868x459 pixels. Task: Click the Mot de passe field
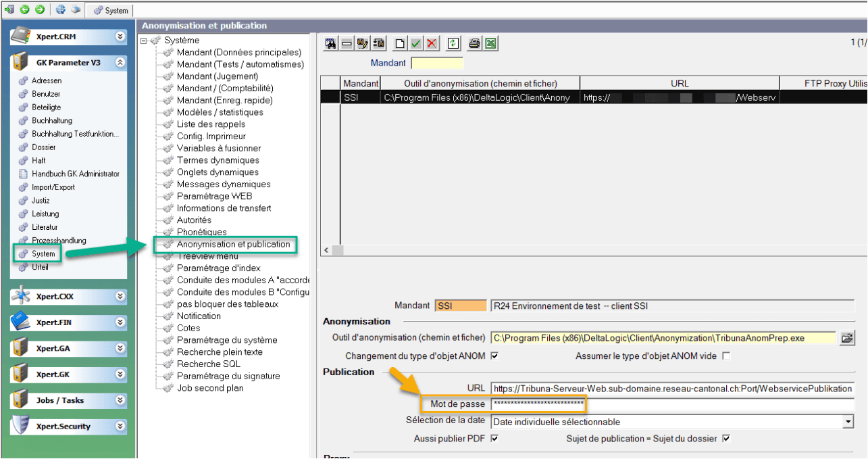tap(672, 405)
